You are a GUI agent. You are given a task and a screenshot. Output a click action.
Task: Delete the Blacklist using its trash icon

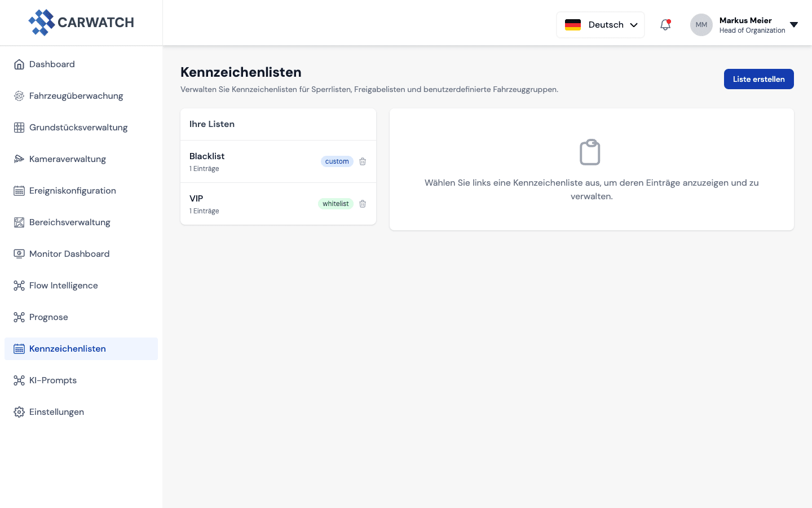pyautogui.click(x=363, y=161)
